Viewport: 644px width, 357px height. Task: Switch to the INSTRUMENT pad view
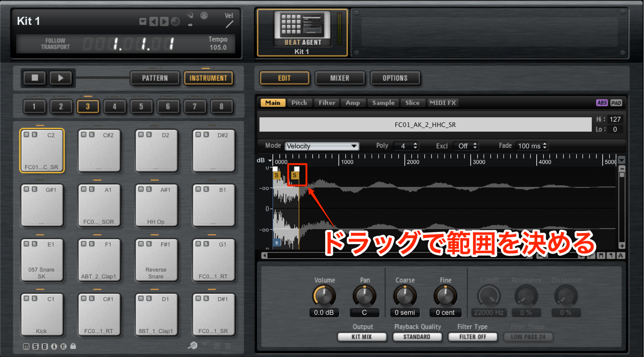point(208,78)
